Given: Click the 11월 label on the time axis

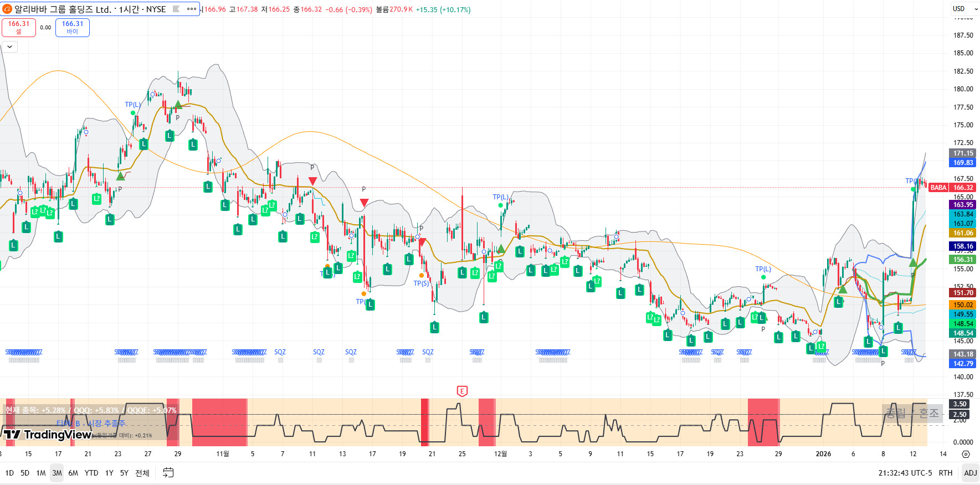Looking at the screenshot, I should 223,454.
